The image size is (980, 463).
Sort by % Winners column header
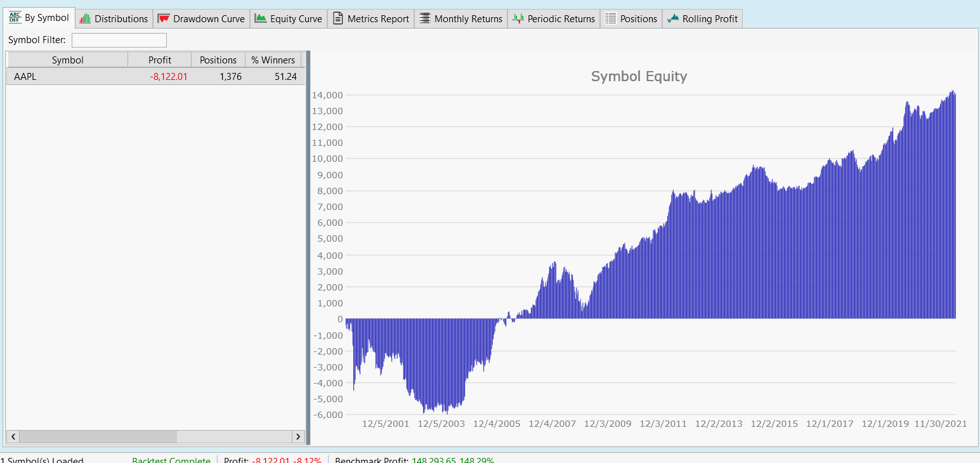point(273,60)
